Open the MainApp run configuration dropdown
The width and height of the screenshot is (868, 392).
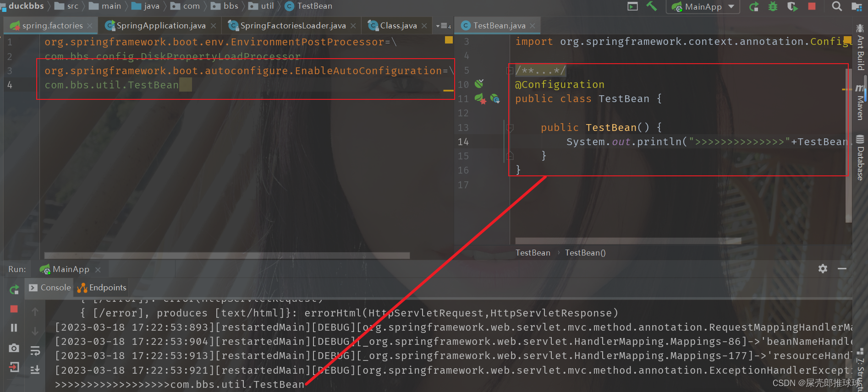point(703,6)
